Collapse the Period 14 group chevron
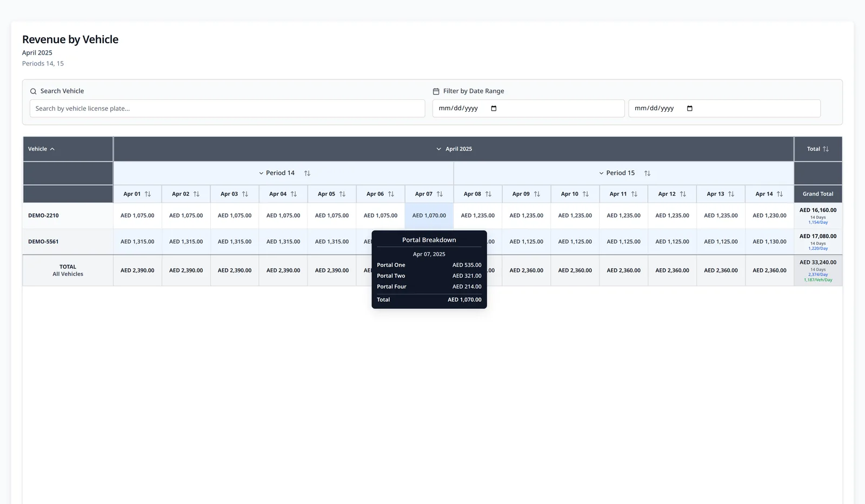 click(261, 173)
